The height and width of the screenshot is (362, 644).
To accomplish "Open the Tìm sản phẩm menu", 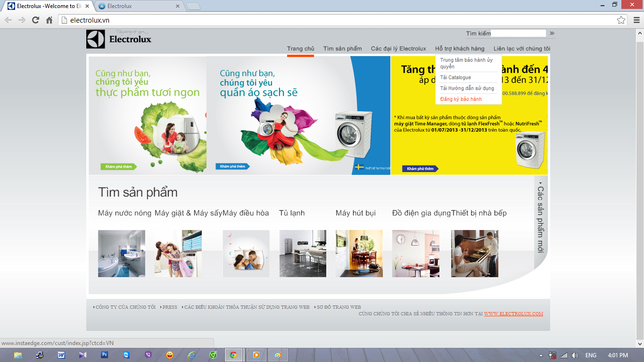I will (x=343, y=49).
